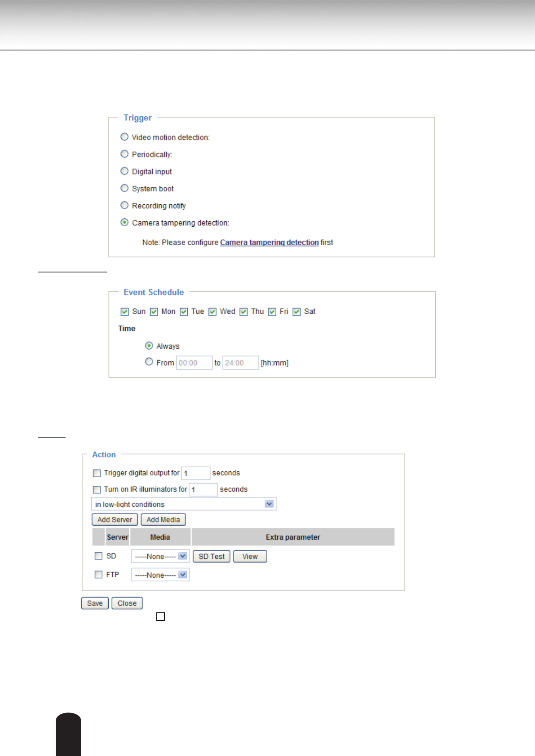Select the Periodically trigger option
The height and width of the screenshot is (756, 535).
pos(124,154)
